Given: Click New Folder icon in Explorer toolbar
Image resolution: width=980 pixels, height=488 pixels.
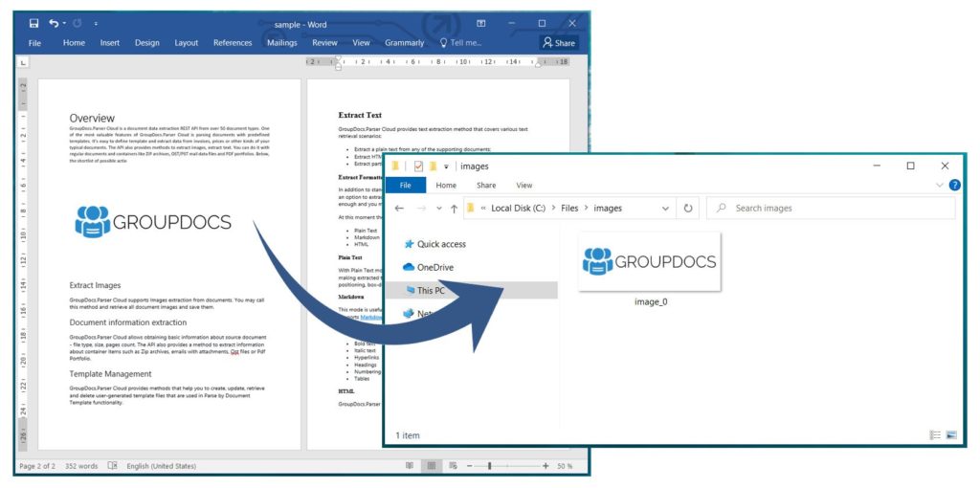Looking at the screenshot, I should [433, 166].
